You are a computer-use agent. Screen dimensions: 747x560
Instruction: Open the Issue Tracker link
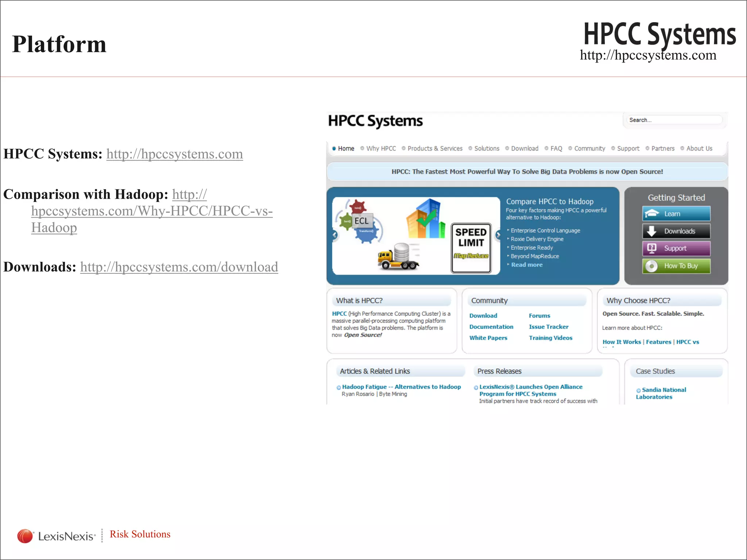(549, 327)
